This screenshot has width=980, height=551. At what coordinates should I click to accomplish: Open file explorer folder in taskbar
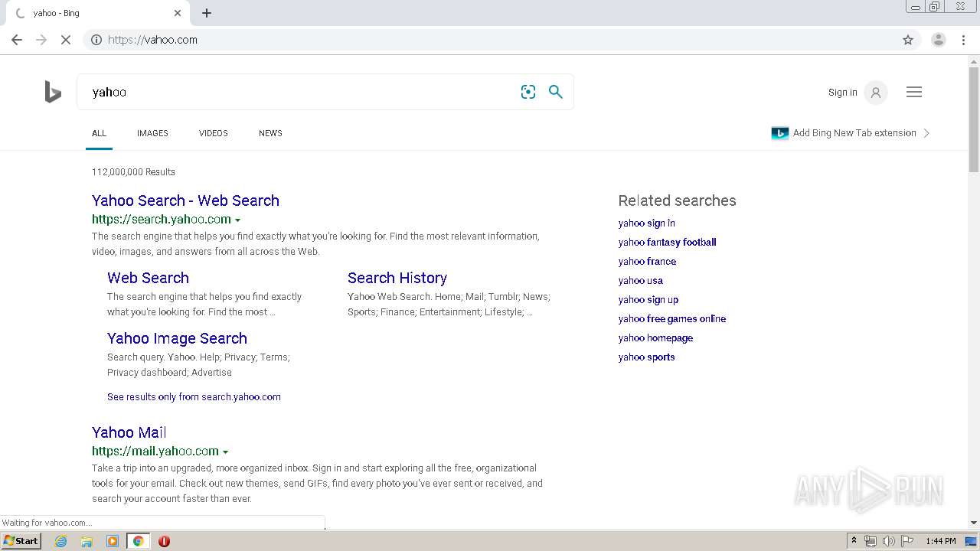pyautogui.click(x=87, y=541)
